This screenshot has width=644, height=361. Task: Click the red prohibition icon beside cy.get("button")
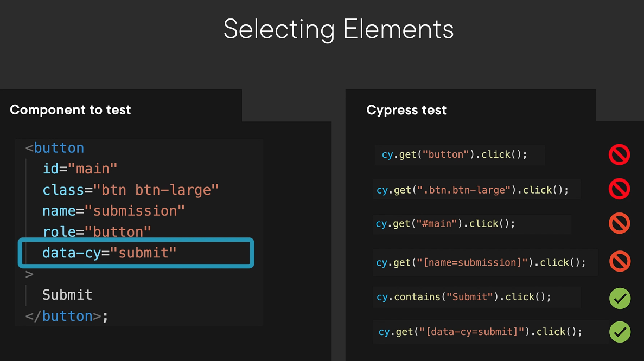(619, 154)
